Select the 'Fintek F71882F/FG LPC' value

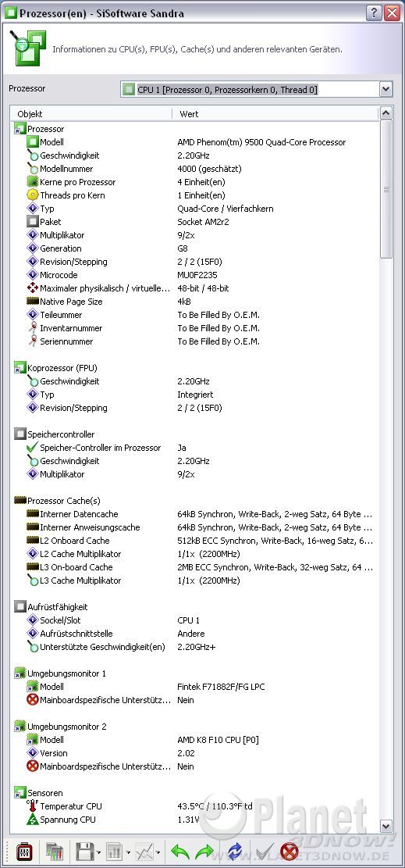(x=221, y=687)
